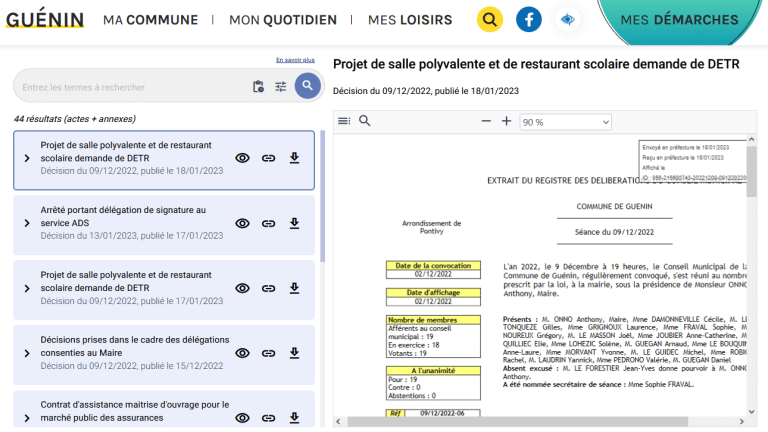
Task: Zoom in the PDF with plus button
Action: point(506,121)
